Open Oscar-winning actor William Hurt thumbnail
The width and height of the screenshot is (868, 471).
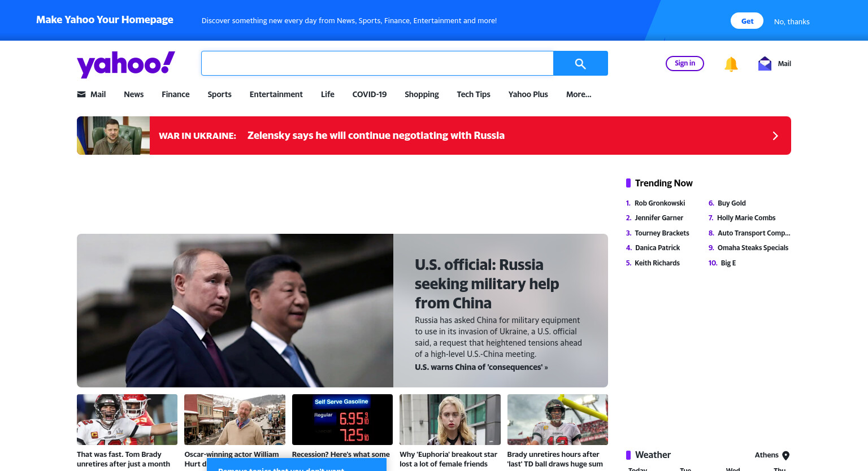coord(235,420)
